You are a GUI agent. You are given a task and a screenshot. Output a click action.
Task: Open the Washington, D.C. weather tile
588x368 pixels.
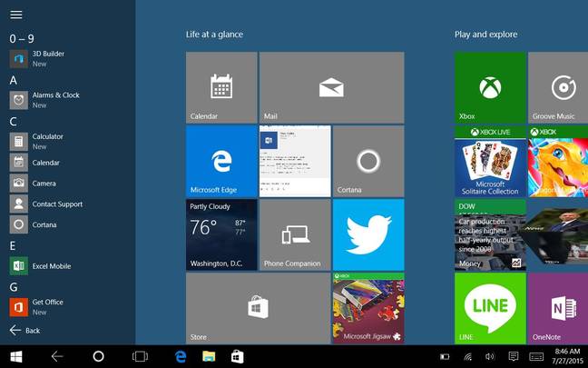(x=221, y=234)
